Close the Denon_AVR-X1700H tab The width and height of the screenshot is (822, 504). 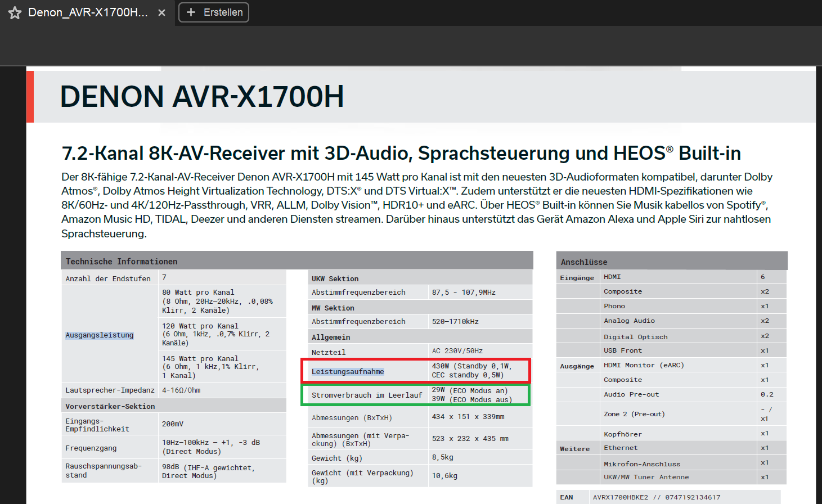tap(161, 12)
